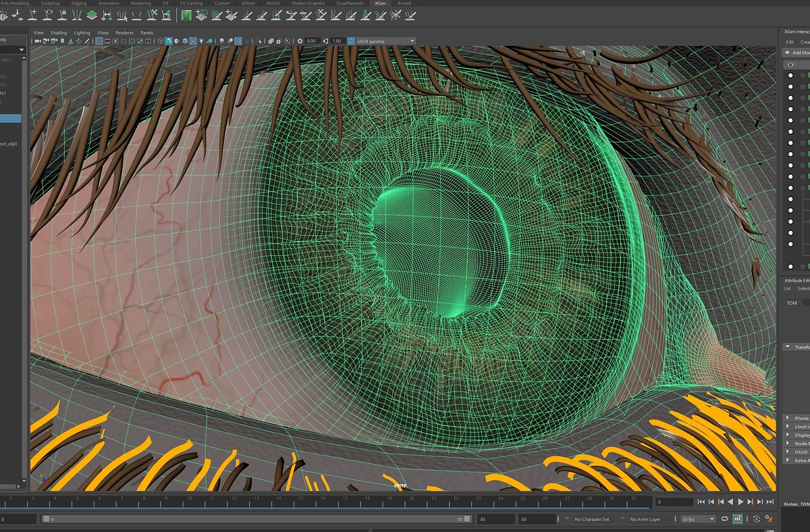Toggle the viewport exposure icon
Screen dimensions: 810x532
point(298,41)
